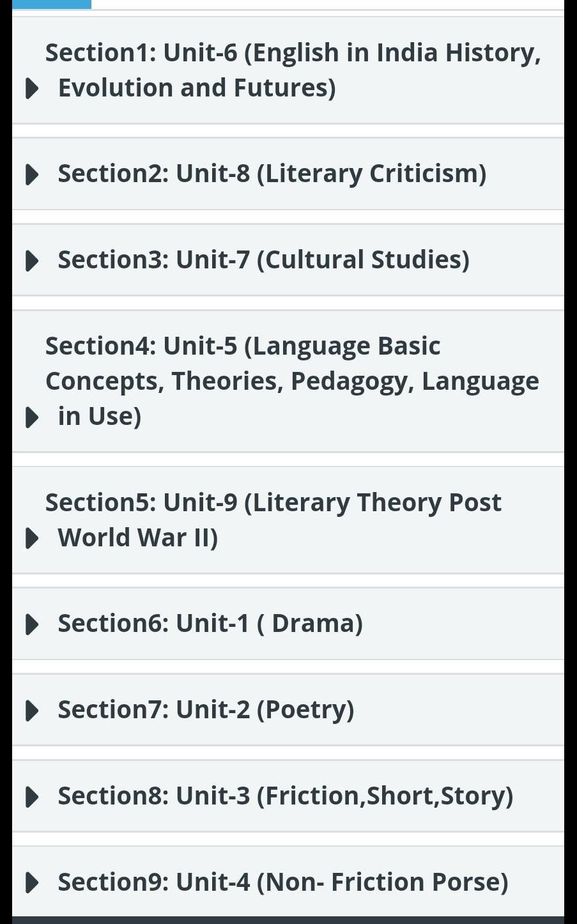Expand Section4 using its triangle arrow
Screen dimensions: 577x924
tap(31, 417)
